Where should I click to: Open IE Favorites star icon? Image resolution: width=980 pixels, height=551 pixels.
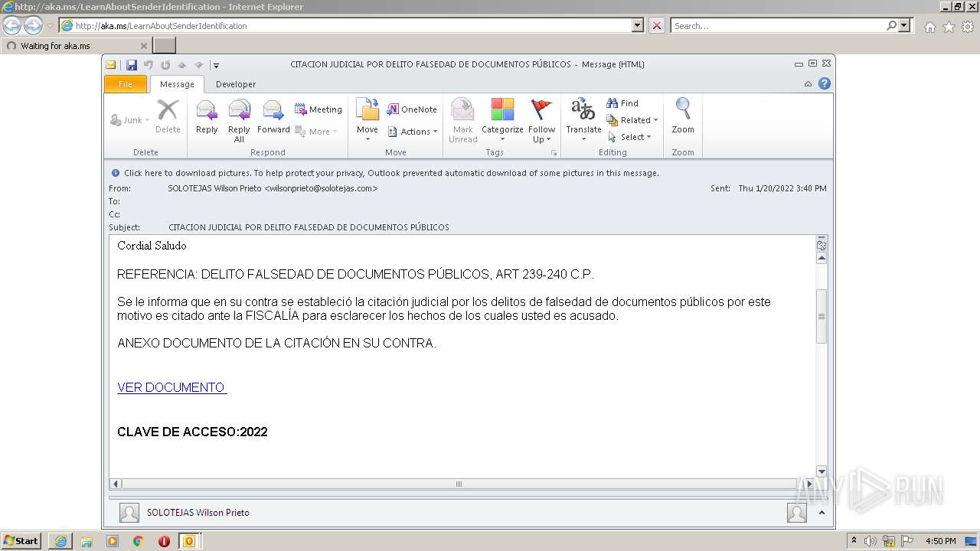(x=949, y=27)
